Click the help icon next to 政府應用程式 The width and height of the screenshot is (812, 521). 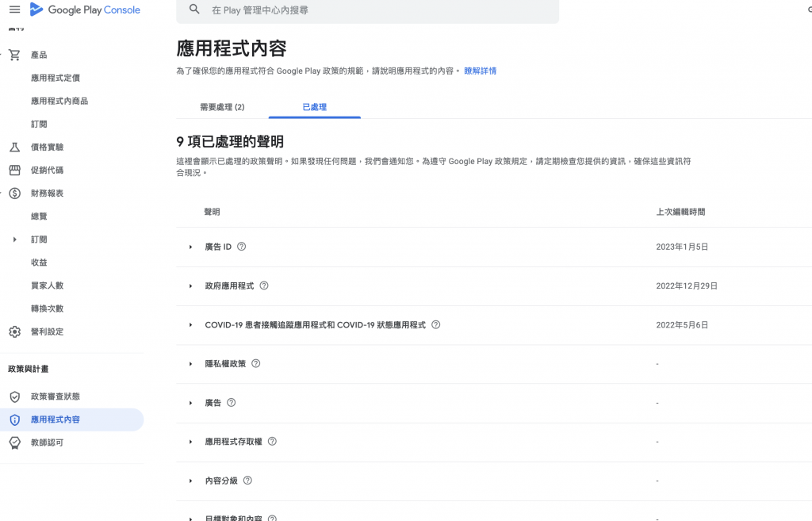coord(264,285)
